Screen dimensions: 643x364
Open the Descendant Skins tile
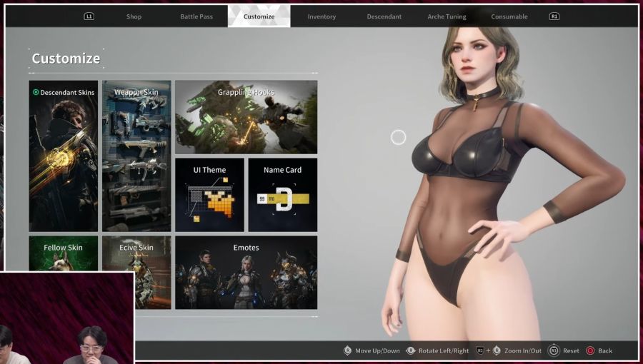tap(64, 156)
